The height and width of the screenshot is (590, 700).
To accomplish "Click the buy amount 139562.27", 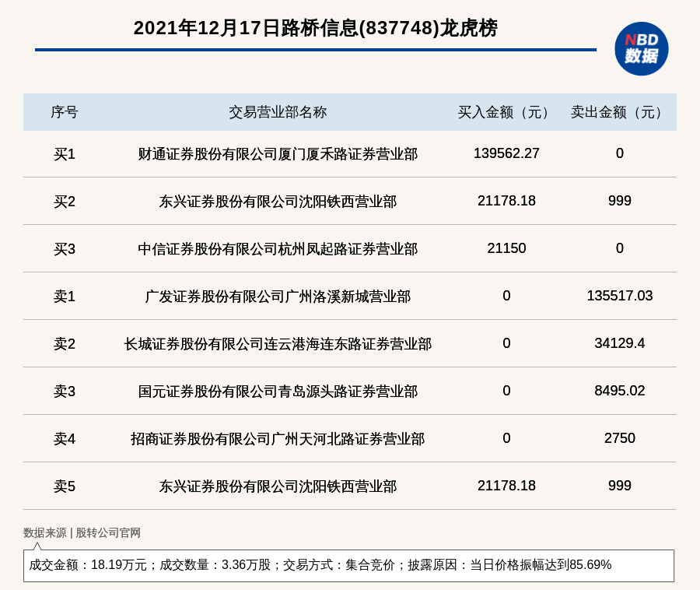I will pos(506,153).
